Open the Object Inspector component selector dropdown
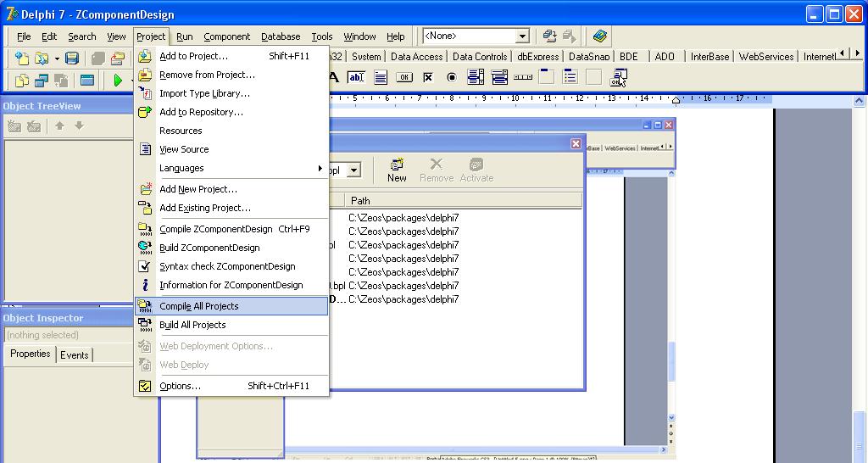 (68, 335)
